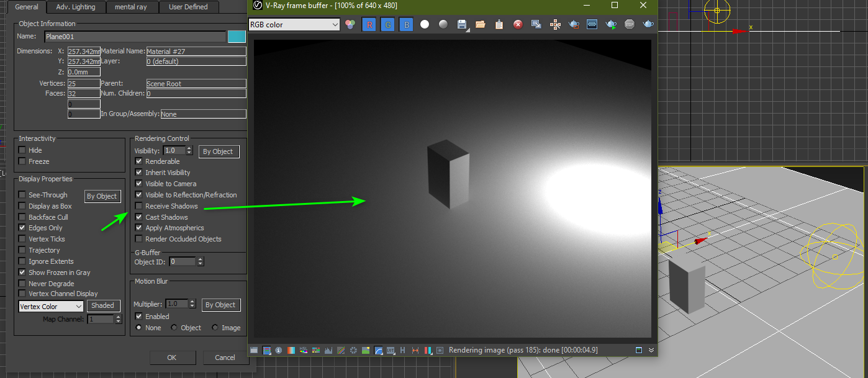868x378 pixels.
Task: Open the Vertex Color dropdown
Action: pos(52,306)
